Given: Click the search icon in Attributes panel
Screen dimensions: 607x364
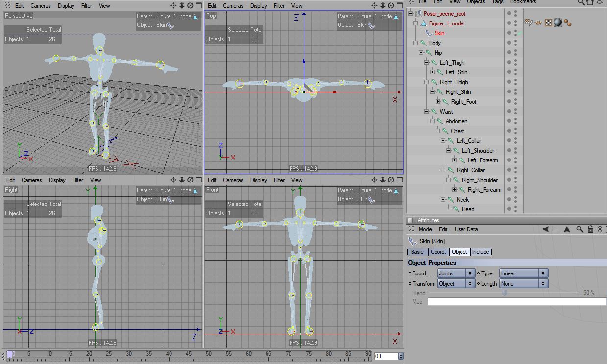Looking at the screenshot, I should coord(579,229).
